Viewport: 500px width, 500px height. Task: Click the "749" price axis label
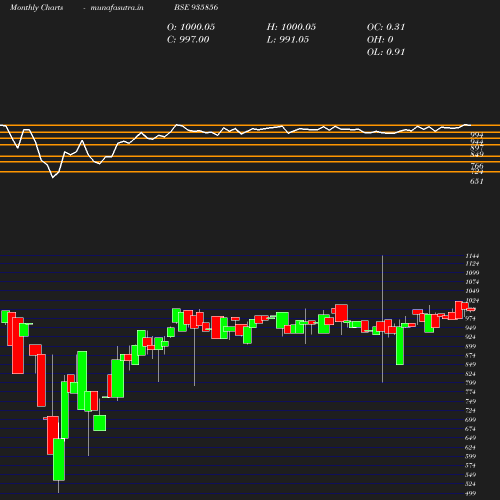pyautogui.click(x=471, y=401)
